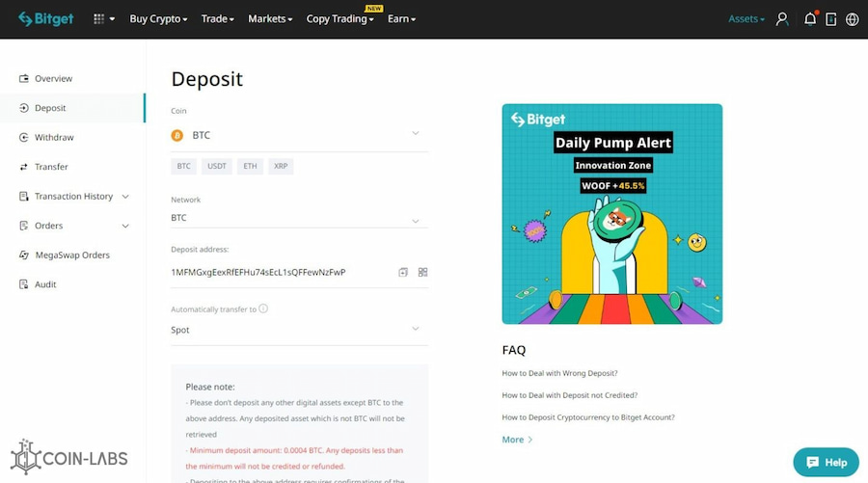Image resolution: width=868 pixels, height=483 pixels.
Task: Open the apps grid menu icon
Action: pyautogui.click(x=98, y=19)
